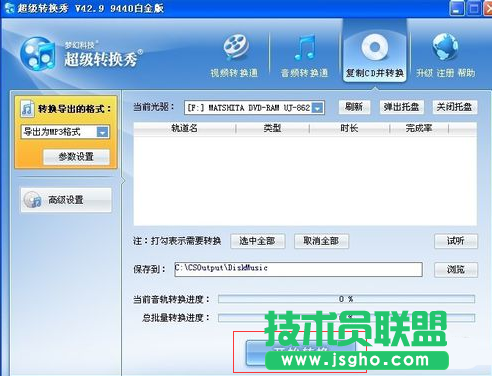
Task: Click the 刷新 refresh button
Action: [x=354, y=107]
